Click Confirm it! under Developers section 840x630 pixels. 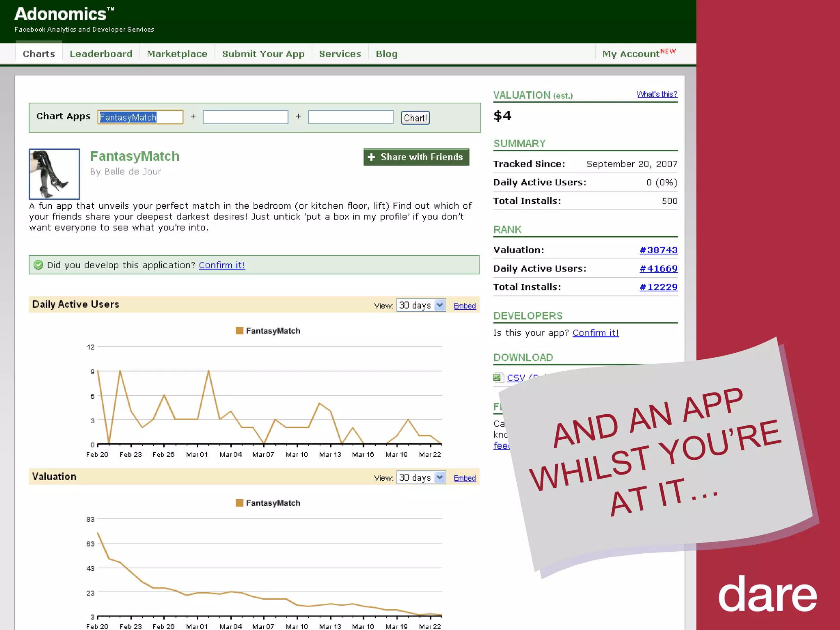[x=596, y=333]
